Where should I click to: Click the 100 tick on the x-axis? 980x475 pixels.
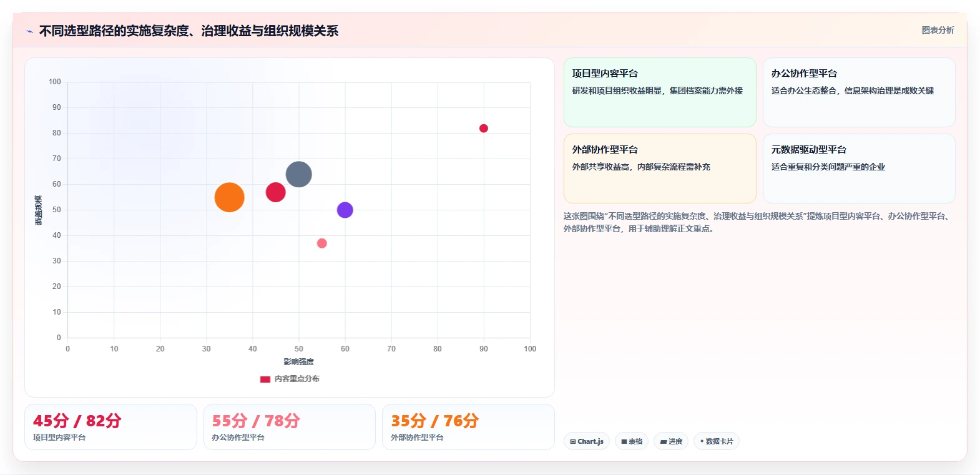(x=530, y=349)
